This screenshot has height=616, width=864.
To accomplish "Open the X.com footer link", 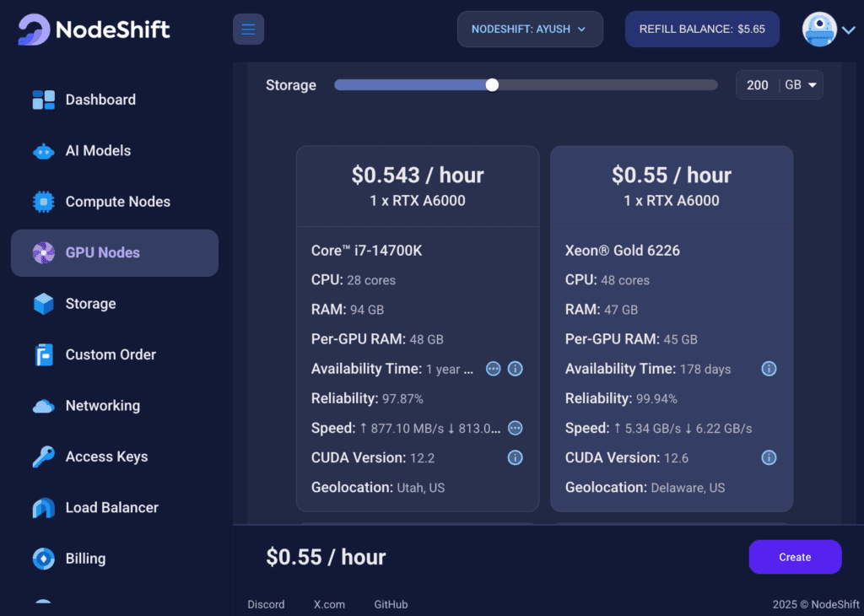I will click(330, 604).
